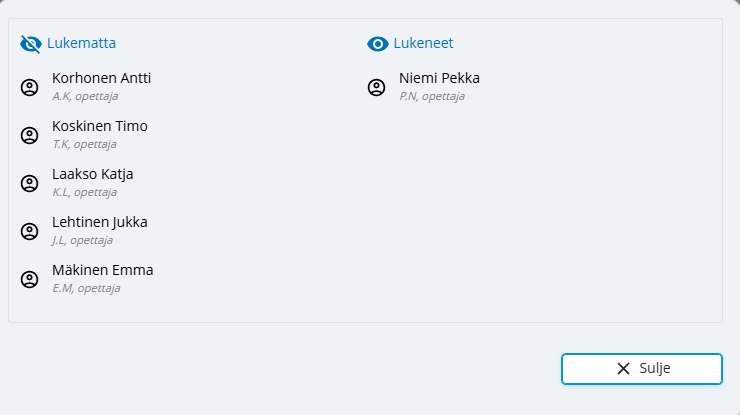740x415 pixels.
Task: Pick Lehtinen Jukka from the unread list
Action: tap(100, 222)
